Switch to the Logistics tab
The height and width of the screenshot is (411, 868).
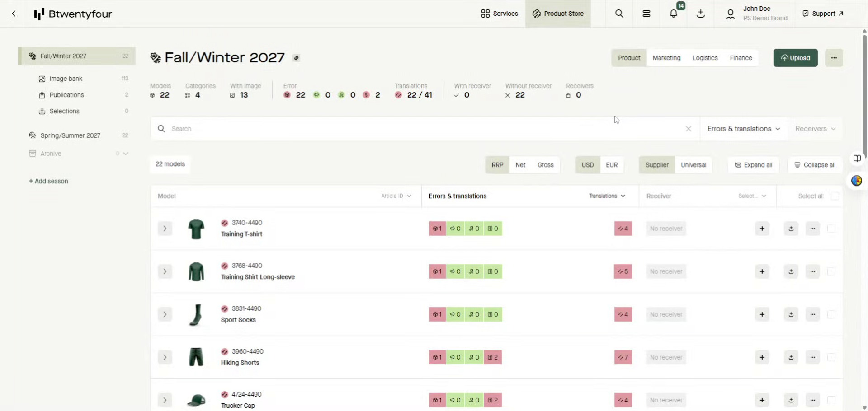pos(705,58)
